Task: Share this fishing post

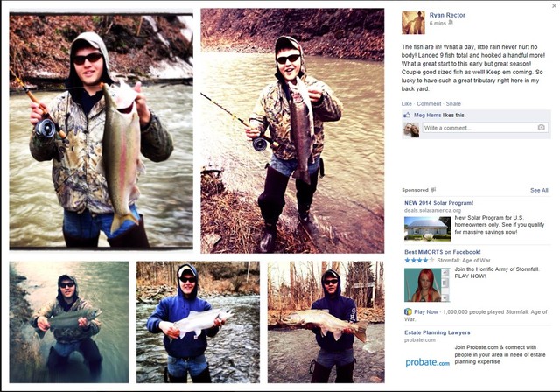Action: coord(453,103)
